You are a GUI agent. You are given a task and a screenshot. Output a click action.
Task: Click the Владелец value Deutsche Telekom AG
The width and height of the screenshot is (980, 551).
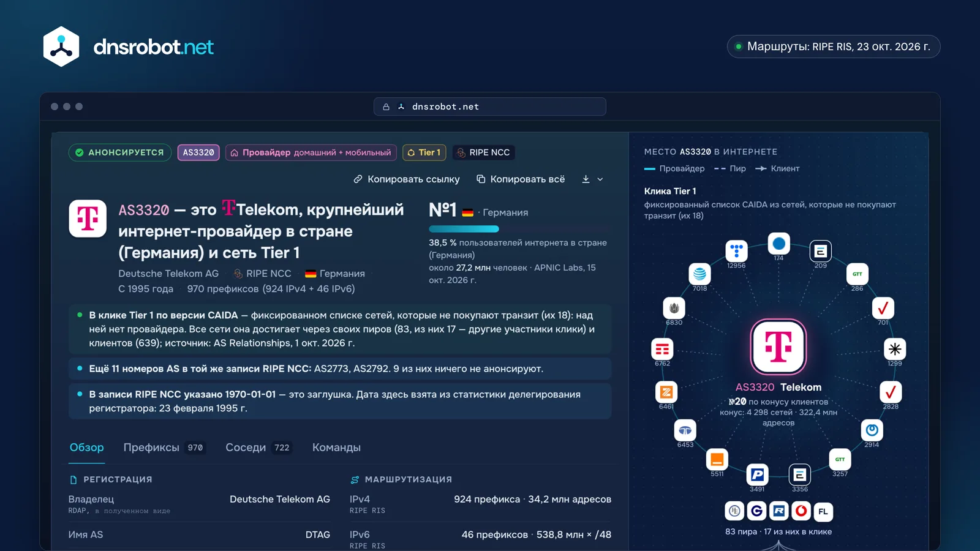pos(280,499)
